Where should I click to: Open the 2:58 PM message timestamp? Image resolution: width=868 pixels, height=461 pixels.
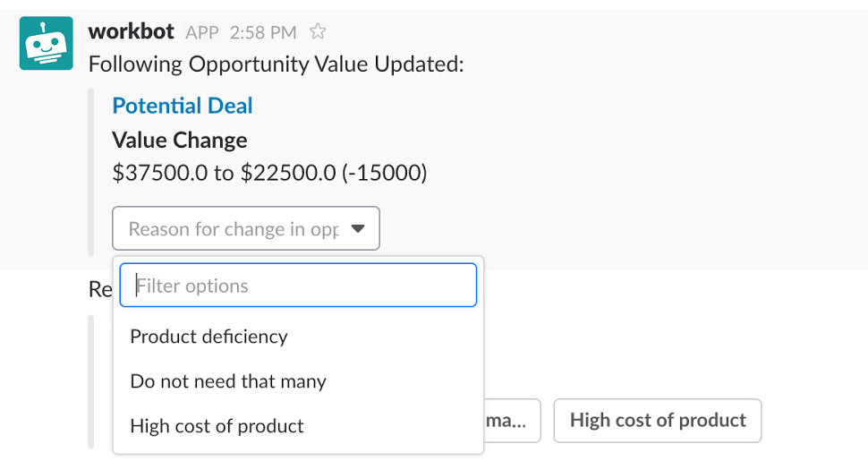point(263,33)
